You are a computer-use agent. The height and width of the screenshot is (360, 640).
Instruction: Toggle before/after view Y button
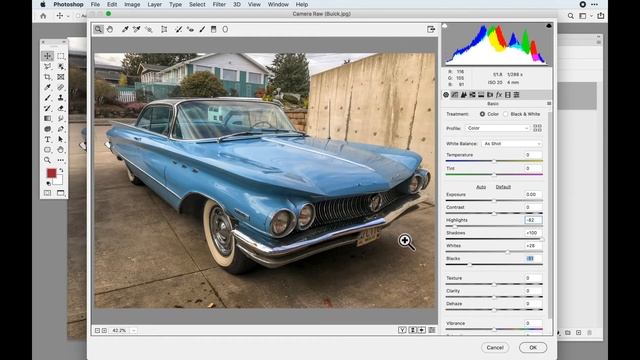click(402, 330)
